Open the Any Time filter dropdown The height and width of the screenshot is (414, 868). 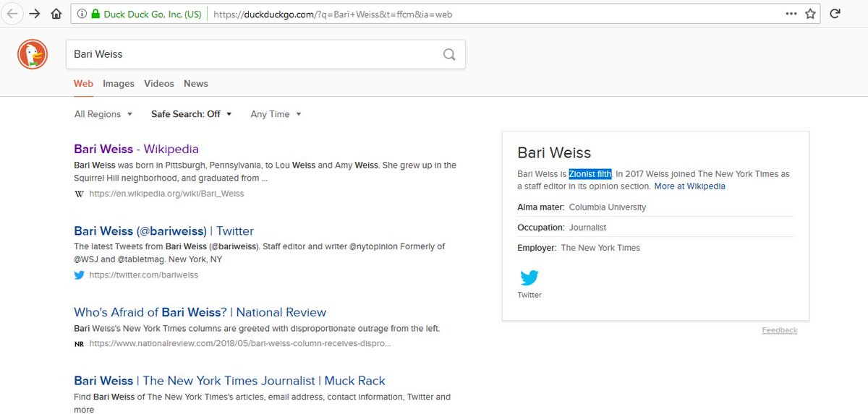tap(276, 114)
